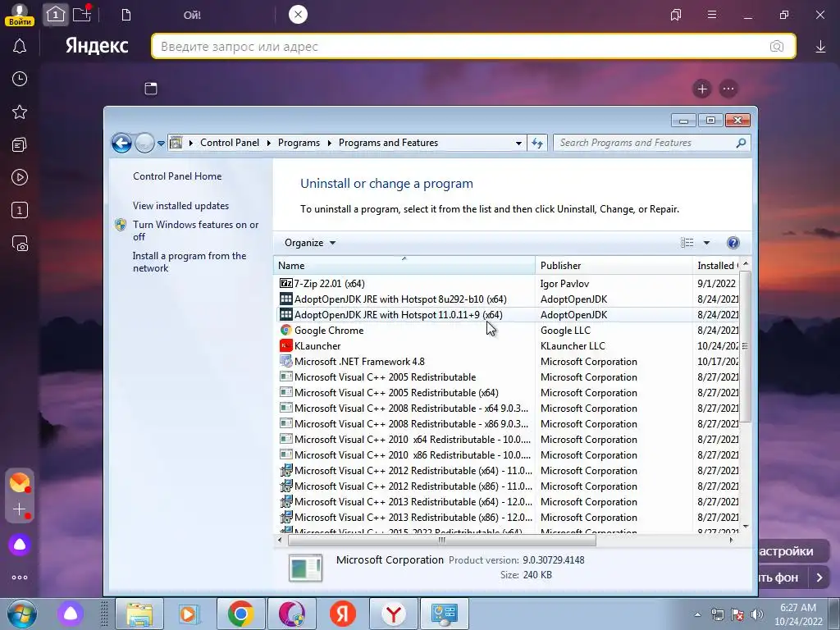Open the bookmarks icon in title bar

[x=676, y=15]
